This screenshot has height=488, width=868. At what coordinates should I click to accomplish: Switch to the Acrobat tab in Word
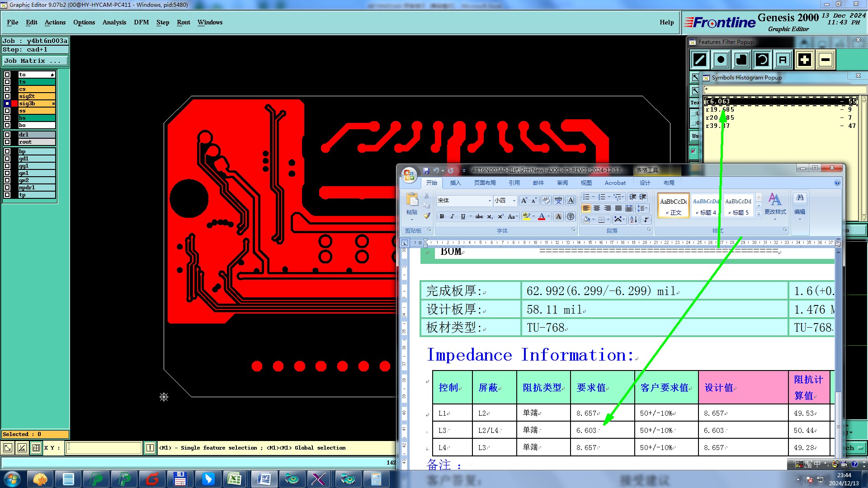[x=615, y=183]
